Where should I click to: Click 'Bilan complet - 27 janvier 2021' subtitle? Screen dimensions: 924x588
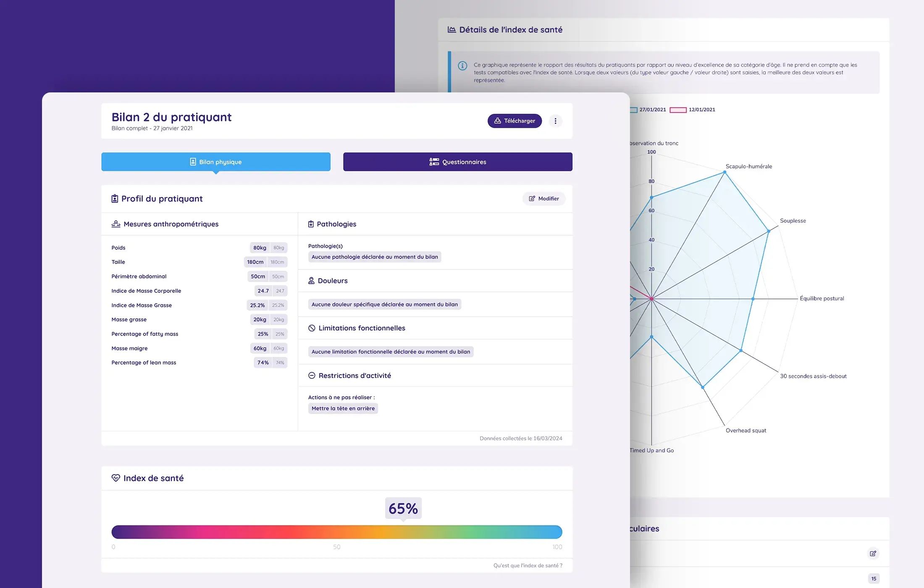tap(152, 129)
